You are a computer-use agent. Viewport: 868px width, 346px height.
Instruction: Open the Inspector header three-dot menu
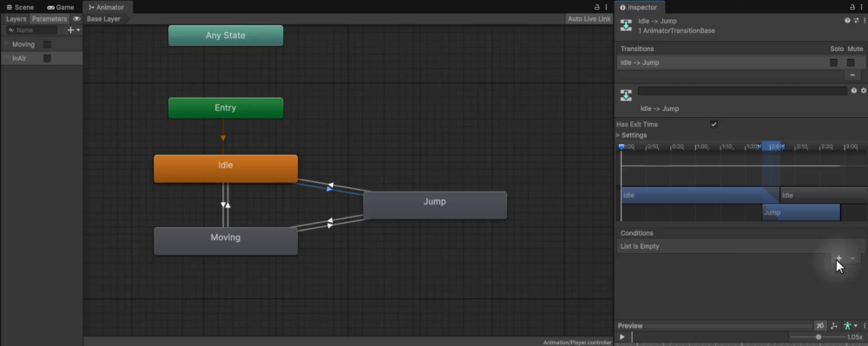(x=865, y=21)
